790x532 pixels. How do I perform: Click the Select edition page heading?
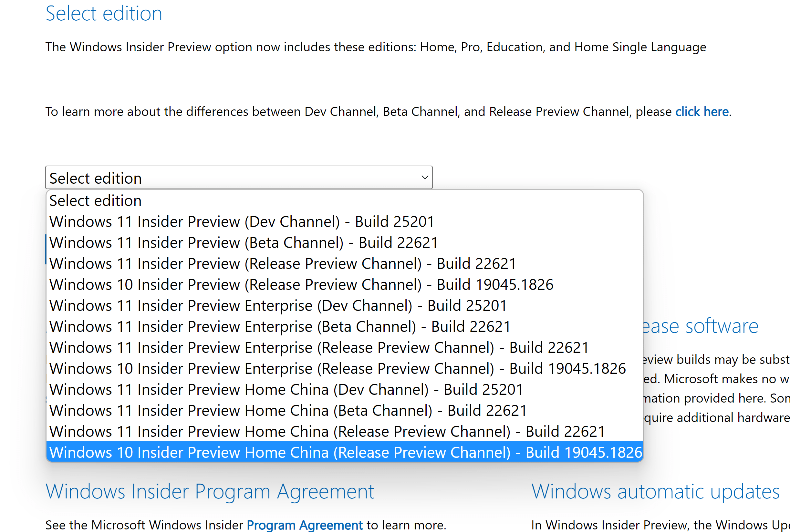(104, 13)
